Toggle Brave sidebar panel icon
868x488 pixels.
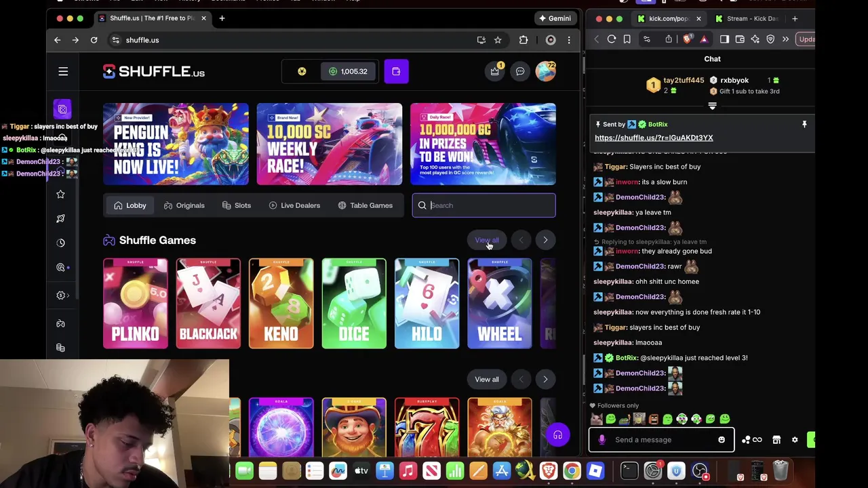(724, 39)
